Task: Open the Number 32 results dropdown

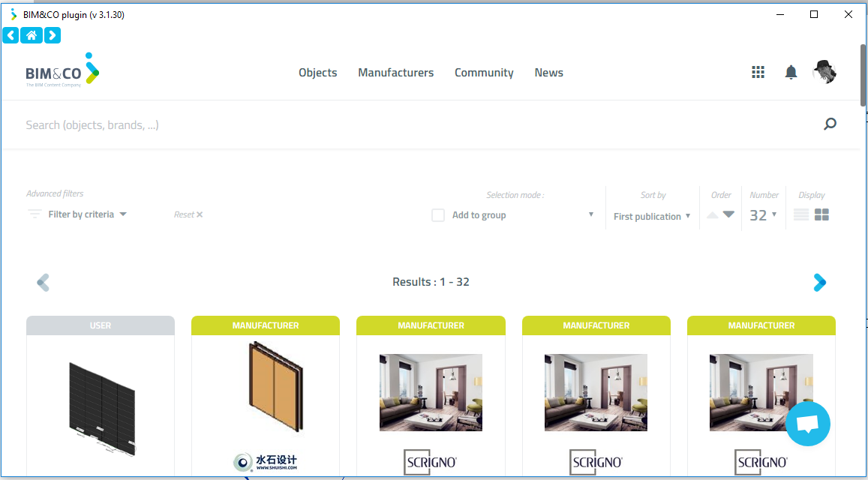Action: (764, 215)
